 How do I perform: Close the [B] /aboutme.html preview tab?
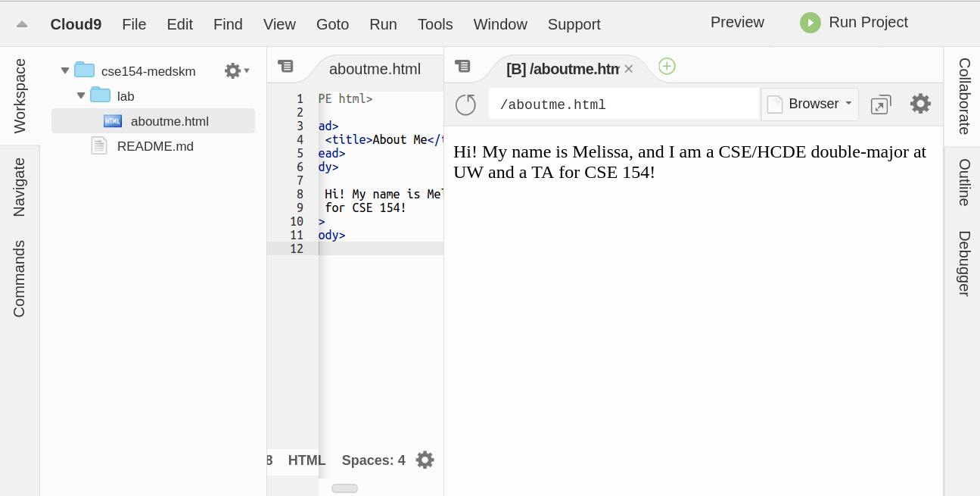tap(628, 69)
